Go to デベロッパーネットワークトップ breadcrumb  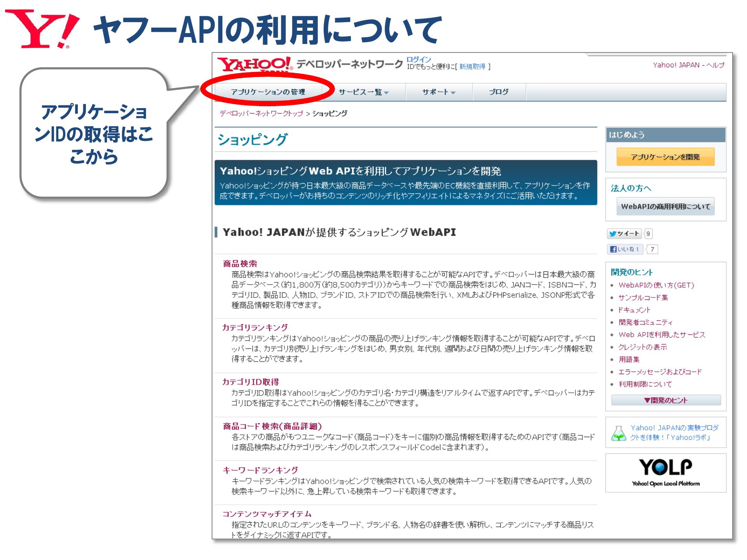(261, 113)
